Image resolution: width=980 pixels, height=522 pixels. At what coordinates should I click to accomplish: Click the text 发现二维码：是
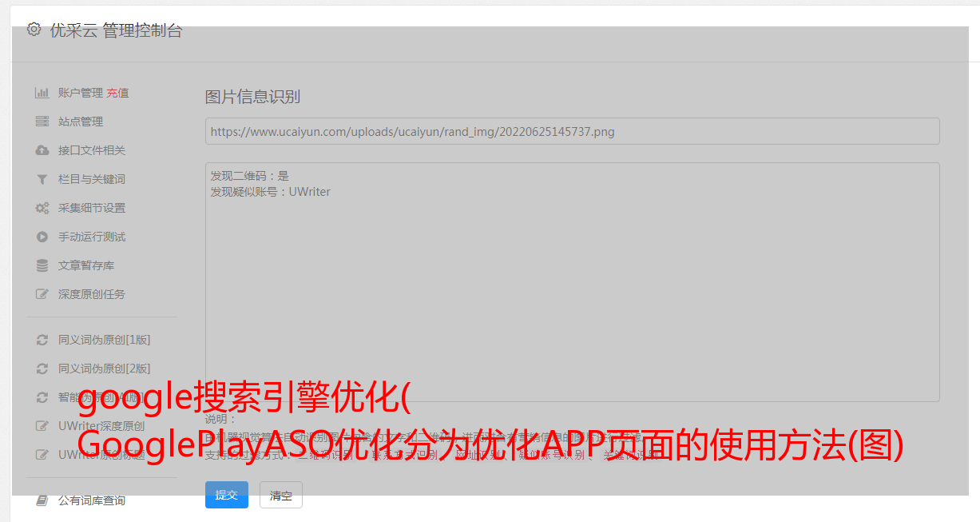click(250, 176)
